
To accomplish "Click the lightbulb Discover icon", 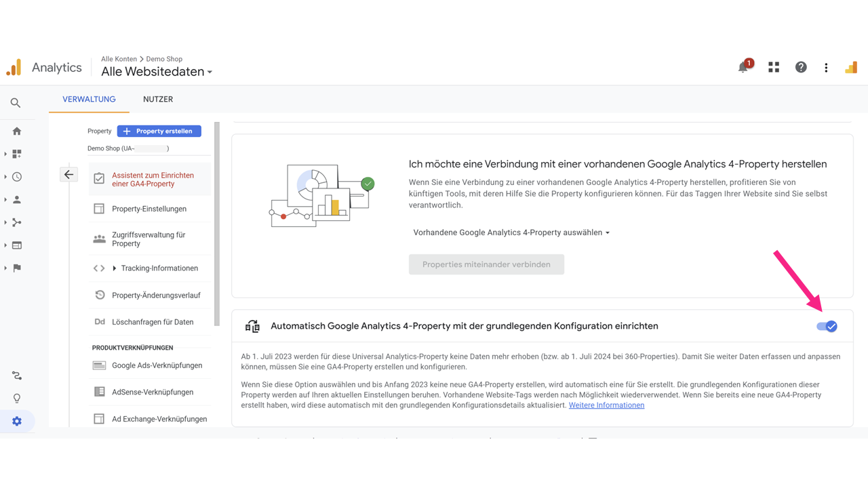I will tap(17, 399).
